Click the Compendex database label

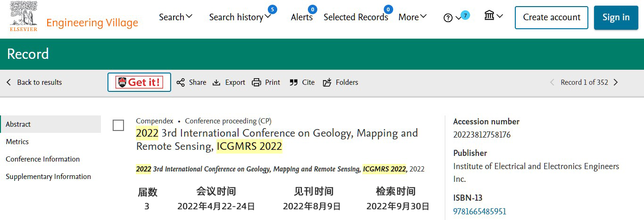coord(155,121)
